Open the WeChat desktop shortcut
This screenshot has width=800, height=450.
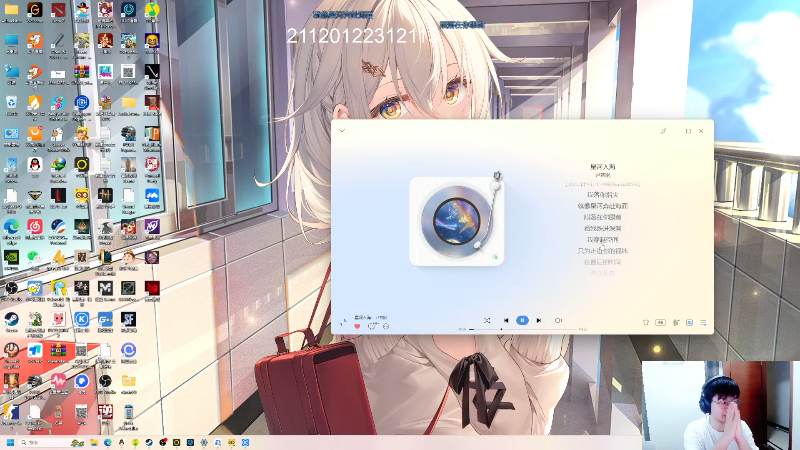pos(35,260)
